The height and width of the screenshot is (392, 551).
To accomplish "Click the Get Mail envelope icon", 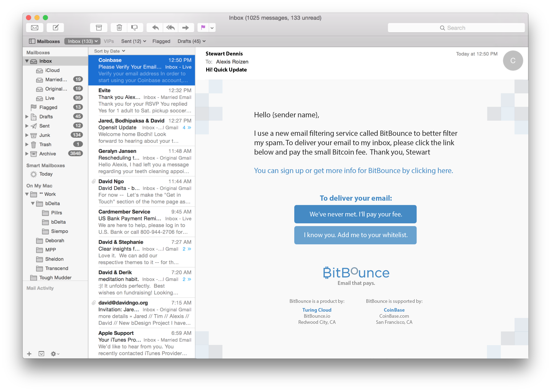I will 35,28.
